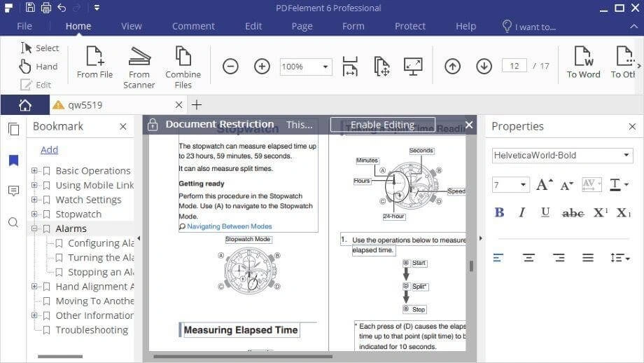Click the page number field showing 12

pyautogui.click(x=514, y=66)
